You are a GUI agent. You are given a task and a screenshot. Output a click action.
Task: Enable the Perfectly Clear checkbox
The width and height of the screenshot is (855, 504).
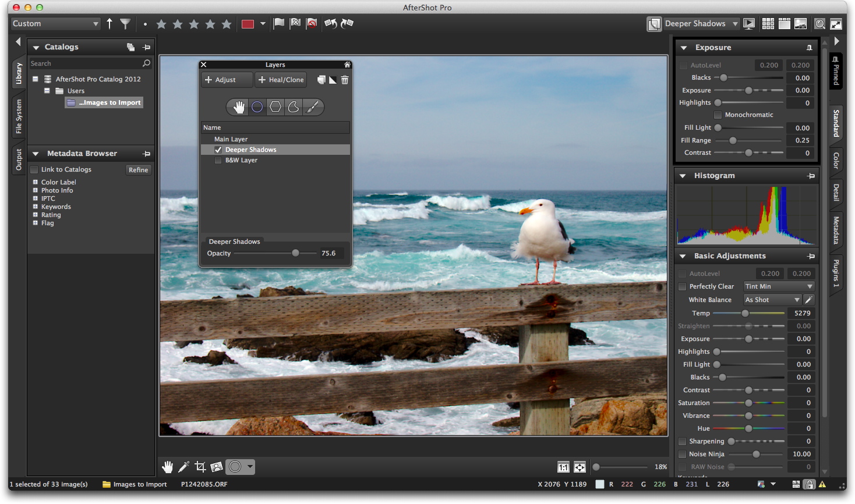click(682, 286)
